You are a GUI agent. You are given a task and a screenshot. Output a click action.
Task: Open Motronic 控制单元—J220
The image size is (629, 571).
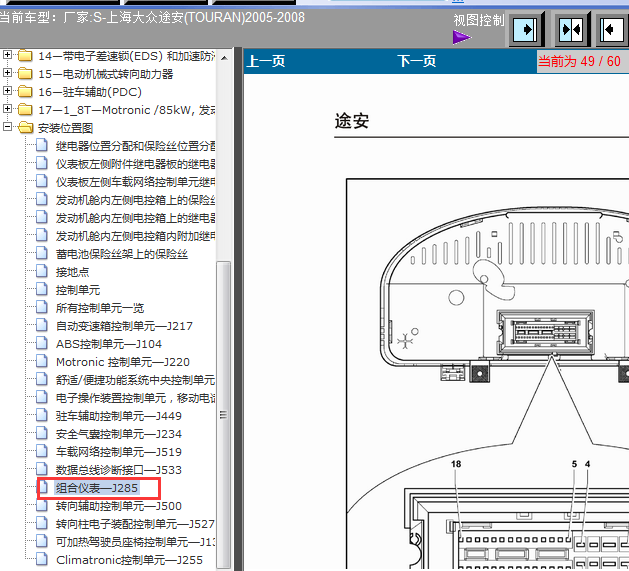[x=122, y=362]
